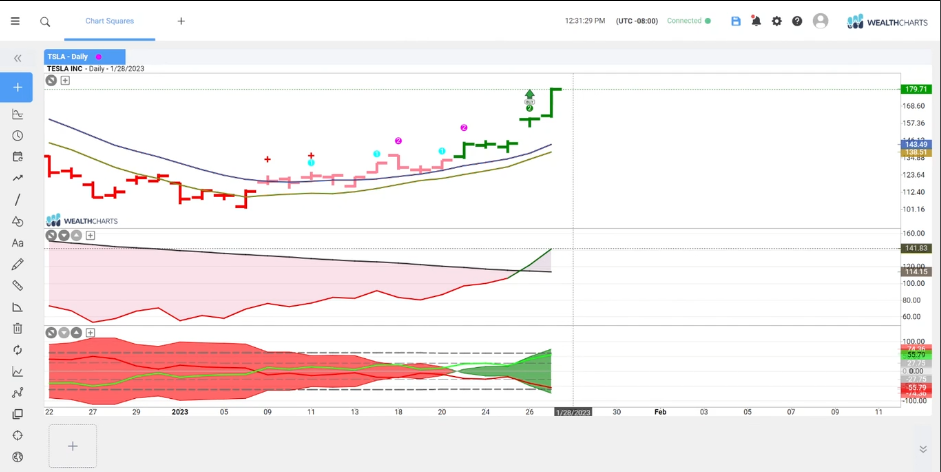Open the symbol search magnifier
The width and height of the screenshot is (941, 472).
coord(45,22)
